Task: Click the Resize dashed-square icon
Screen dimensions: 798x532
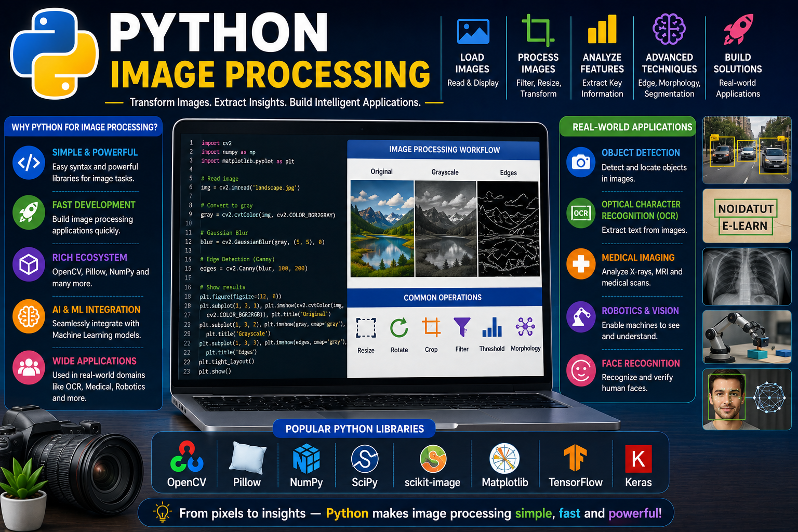Action: pos(366,328)
